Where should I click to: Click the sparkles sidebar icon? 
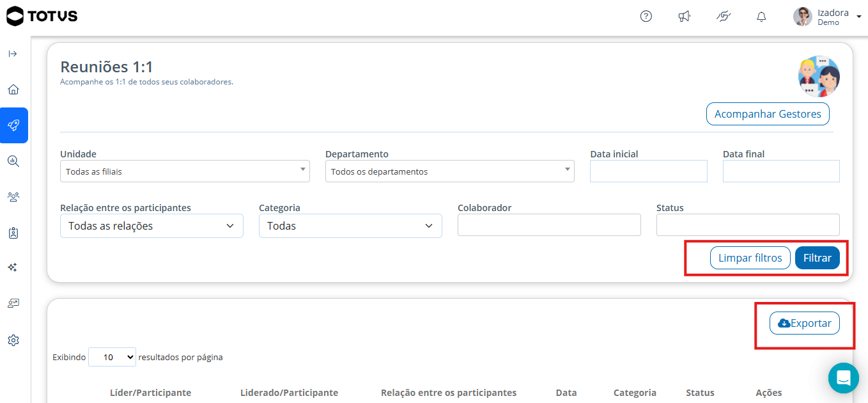coord(13,267)
